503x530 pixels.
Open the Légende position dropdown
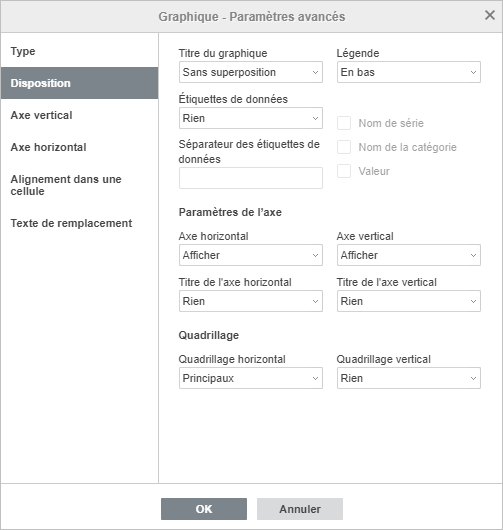(x=409, y=72)
